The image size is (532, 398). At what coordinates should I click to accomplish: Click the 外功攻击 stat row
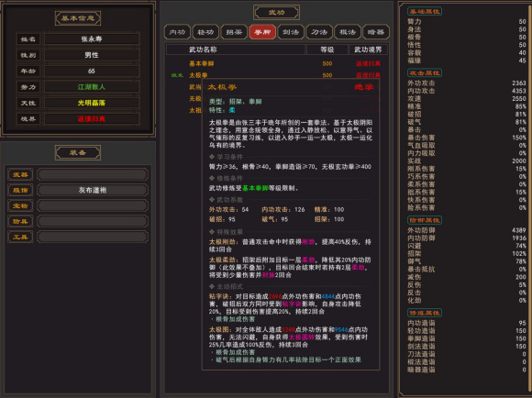click(x=467, y=83)
